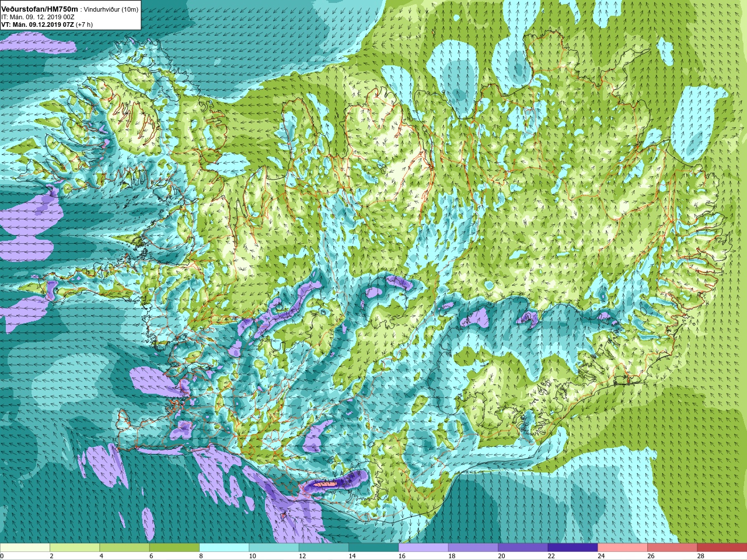Click the 10–12 m/s turquoise legend swatch
747x560 pixels.
click(x=274, y=548)
